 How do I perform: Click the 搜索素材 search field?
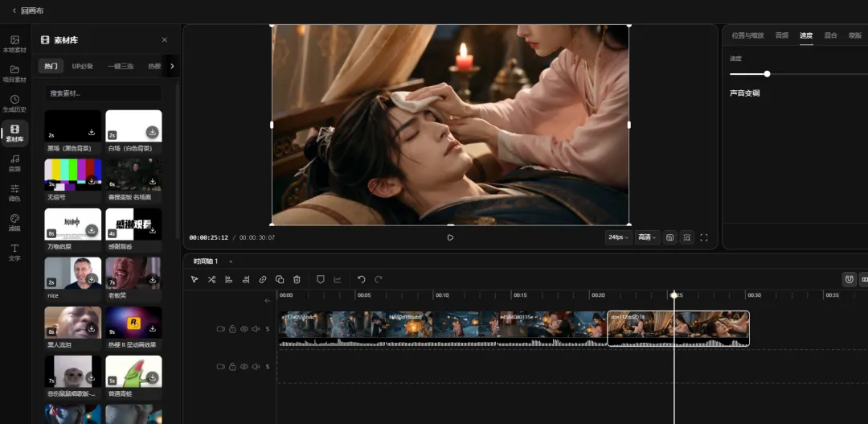tap(103, 93)
